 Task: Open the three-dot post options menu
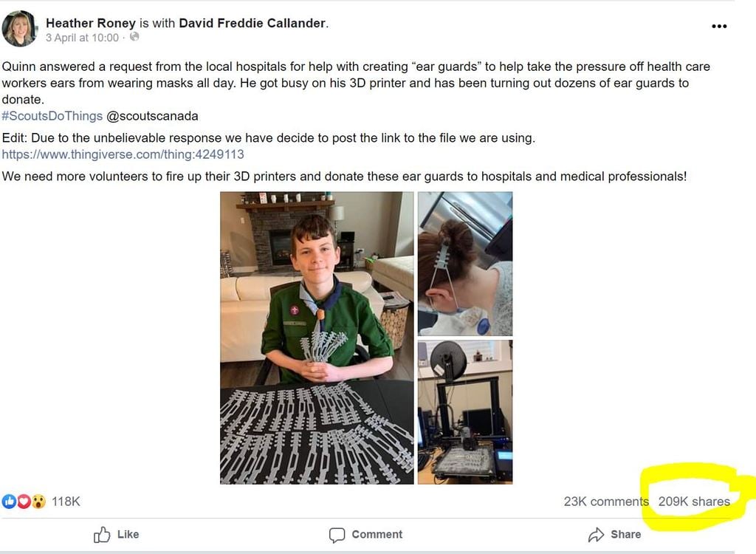tap(719, 27)
